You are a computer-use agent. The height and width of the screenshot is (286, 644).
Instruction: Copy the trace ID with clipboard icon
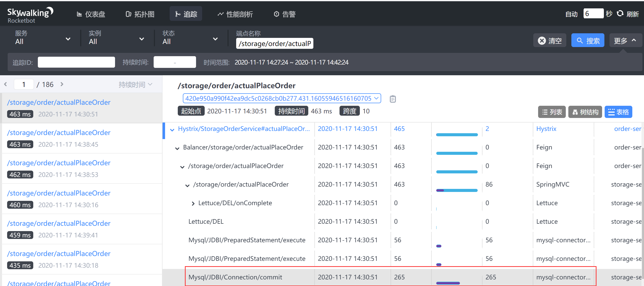(x=393, y=99)
